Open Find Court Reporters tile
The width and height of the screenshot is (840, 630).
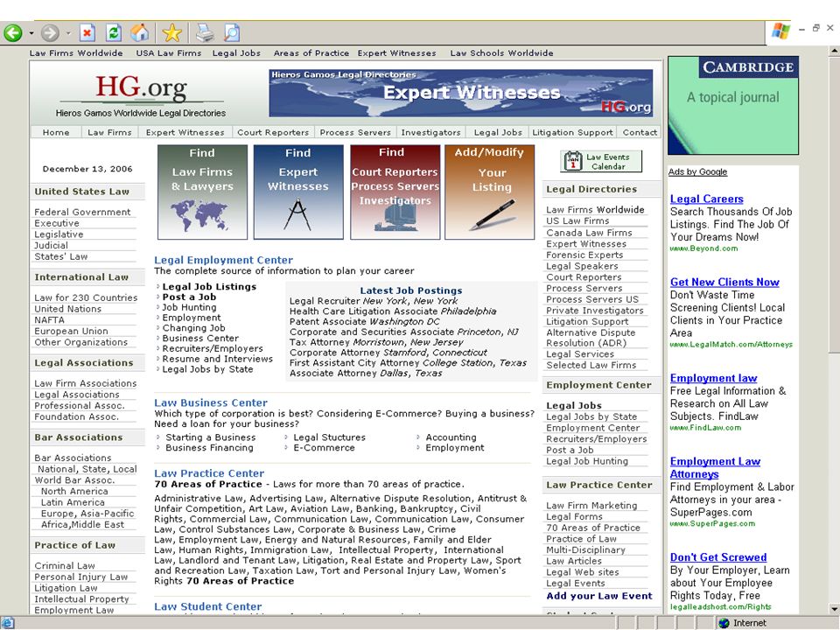click(395, 192)
